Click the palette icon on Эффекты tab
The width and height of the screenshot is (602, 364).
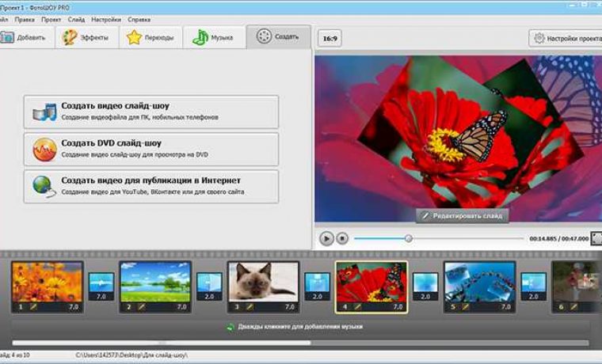click(x=70, y=38)
